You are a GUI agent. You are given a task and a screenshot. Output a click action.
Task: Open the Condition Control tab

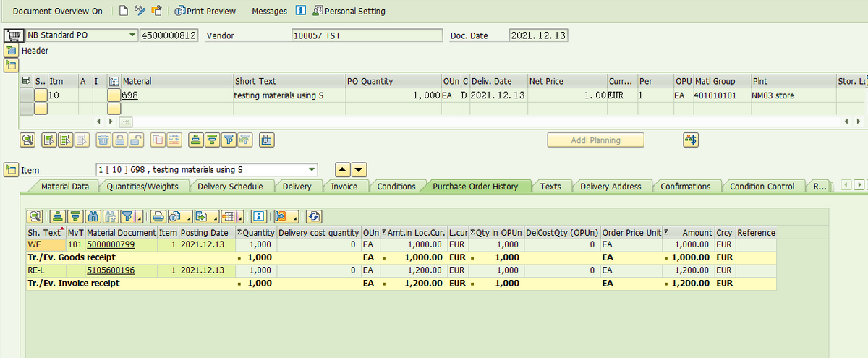(x=762, y=187)
